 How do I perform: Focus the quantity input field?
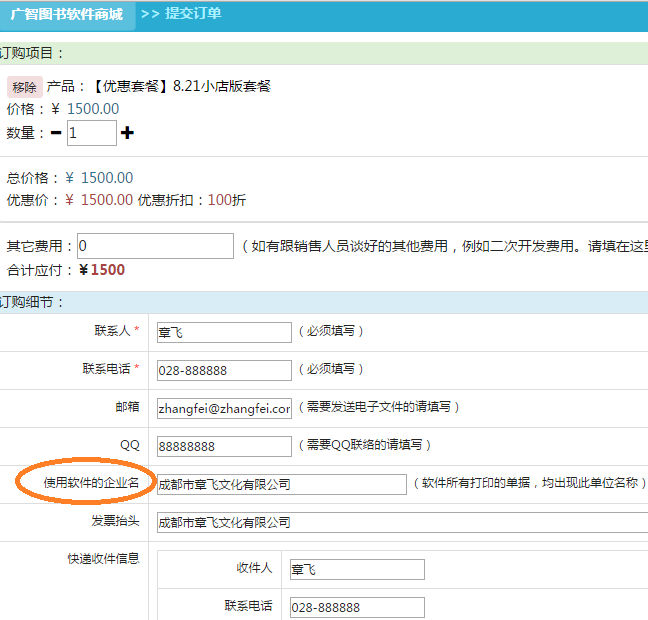(x=92, y=133)
